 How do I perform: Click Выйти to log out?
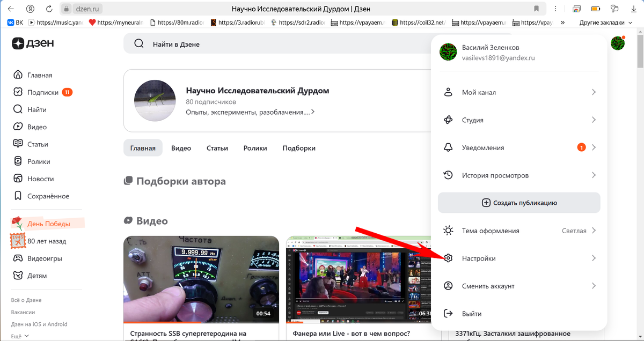tap(519, 314)
